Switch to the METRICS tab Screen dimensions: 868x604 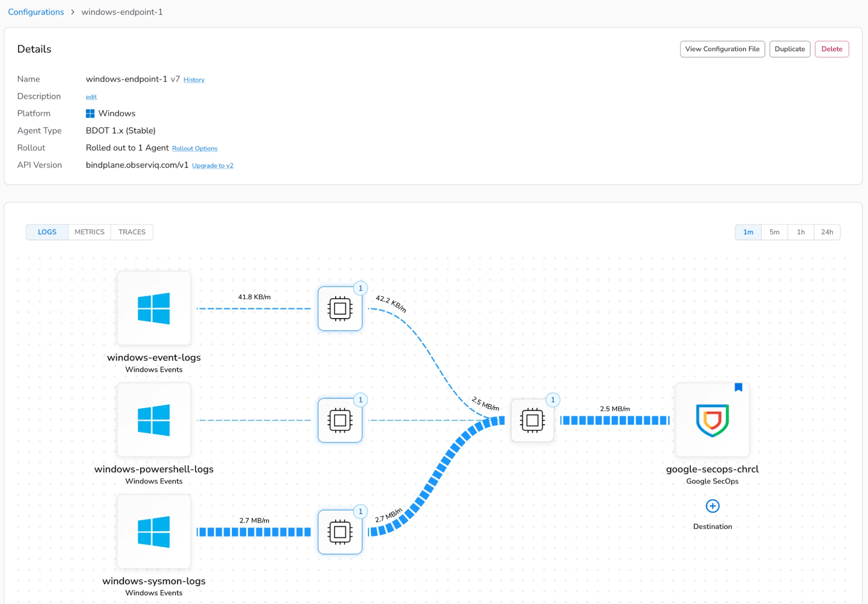click(89, 232)
